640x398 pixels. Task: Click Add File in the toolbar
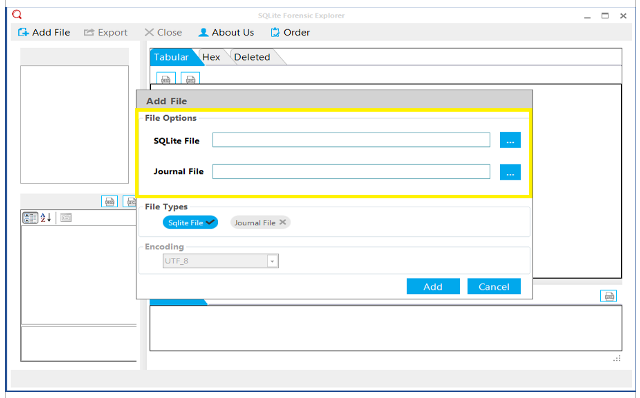(44, 33)
